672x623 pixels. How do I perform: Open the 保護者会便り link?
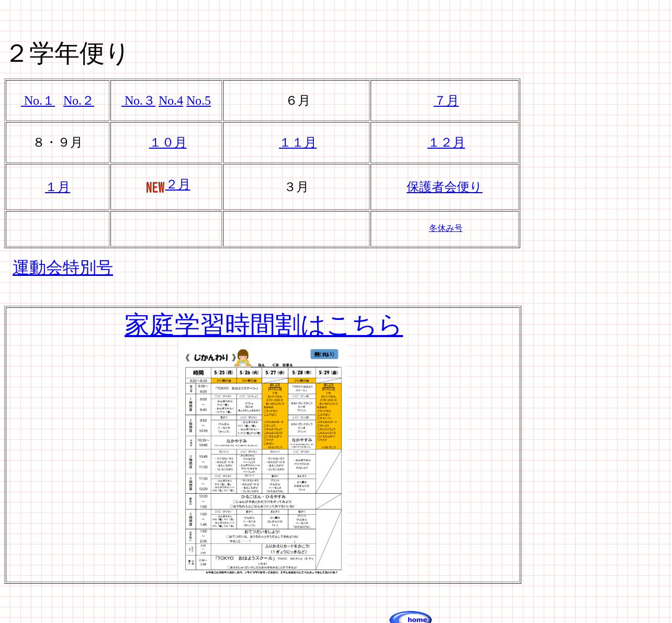point(444,187)
